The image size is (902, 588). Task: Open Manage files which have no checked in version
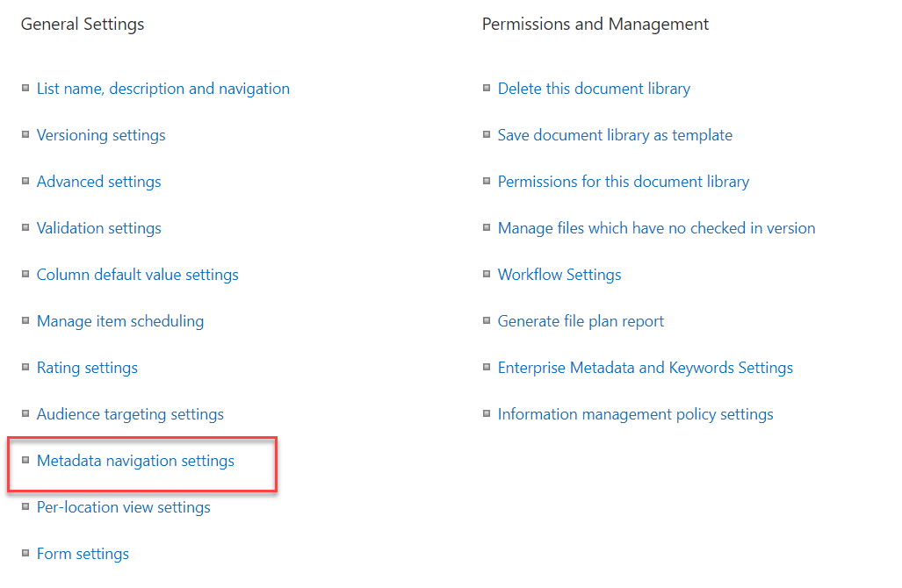tap(656, 227)
